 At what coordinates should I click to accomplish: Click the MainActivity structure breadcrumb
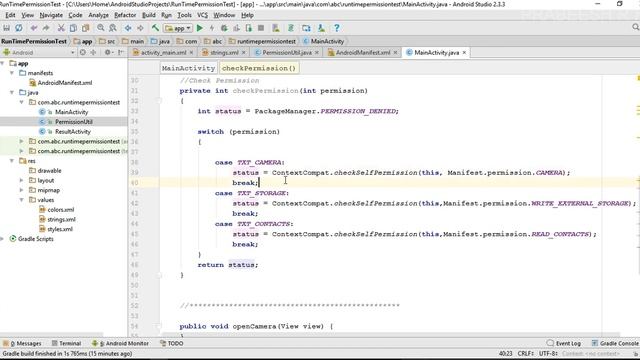pos(188,68)
